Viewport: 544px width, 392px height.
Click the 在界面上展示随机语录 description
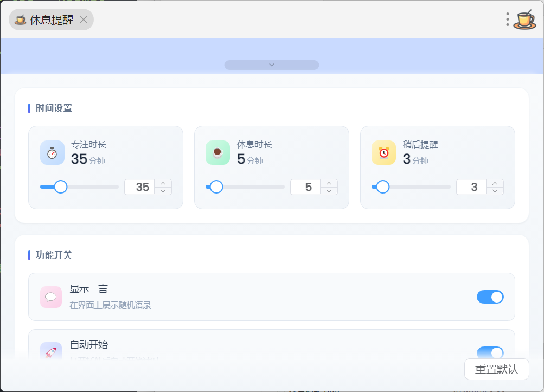coord(110,305)
